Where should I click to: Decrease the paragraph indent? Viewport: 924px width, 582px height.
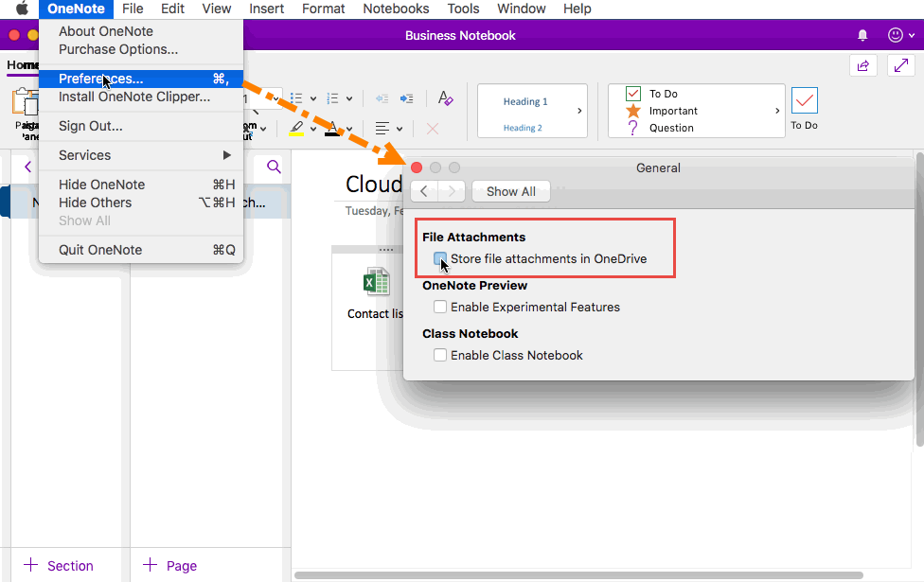(x=382, y=98)
